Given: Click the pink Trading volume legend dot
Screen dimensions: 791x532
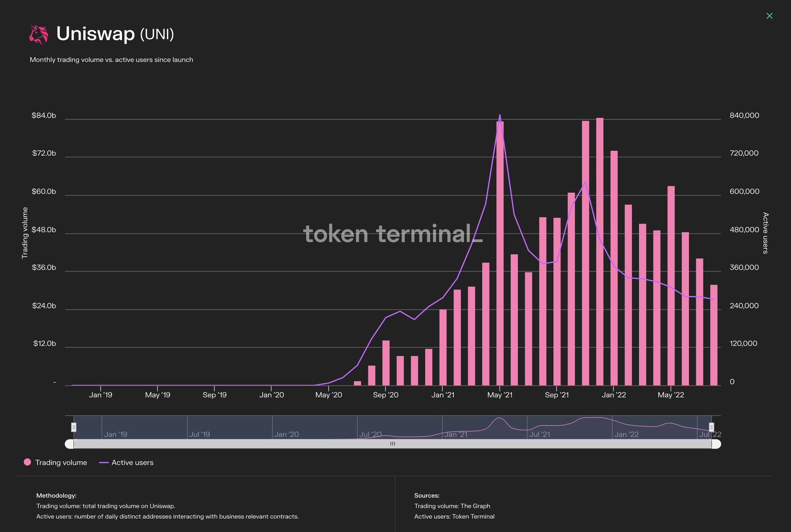Looking at the screenshot, I should coord(27,462).
